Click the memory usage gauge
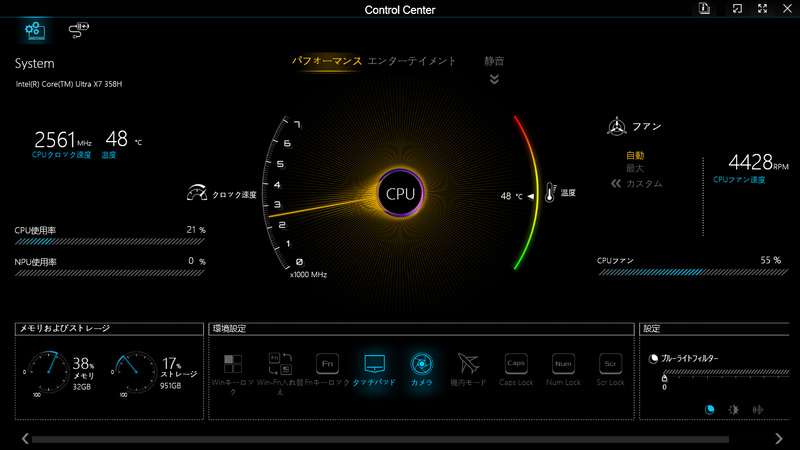 pos(48,371)
